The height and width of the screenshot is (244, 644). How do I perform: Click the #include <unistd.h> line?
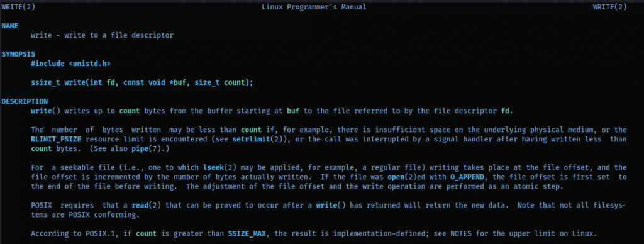[x=70, y=64]
